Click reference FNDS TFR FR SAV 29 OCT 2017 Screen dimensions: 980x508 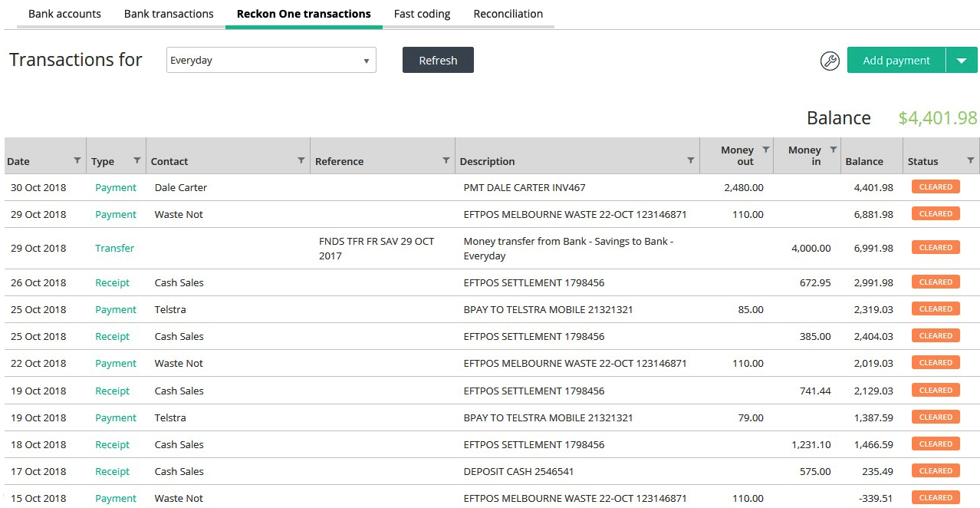pos(377,248)
